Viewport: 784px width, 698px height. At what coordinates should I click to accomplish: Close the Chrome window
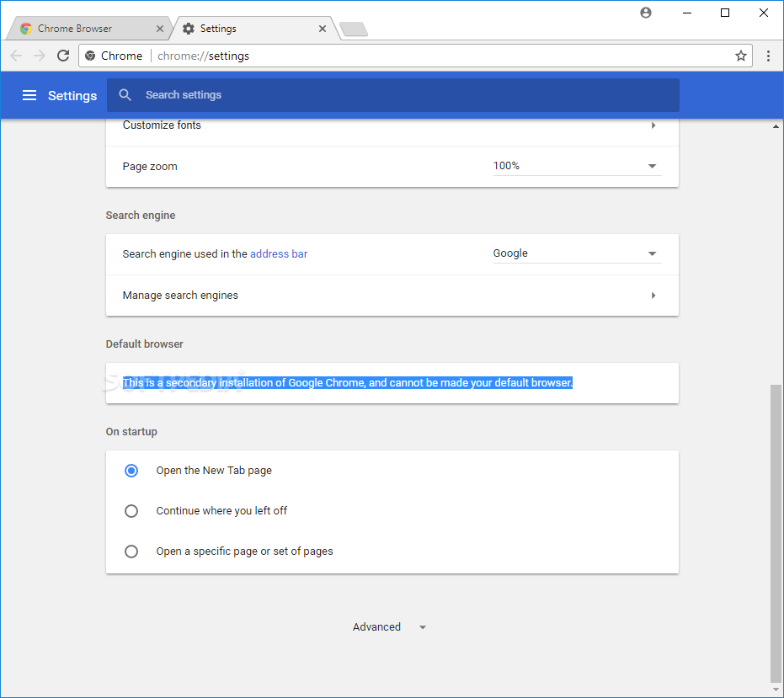pyautogui.click(x=764, y=13)
